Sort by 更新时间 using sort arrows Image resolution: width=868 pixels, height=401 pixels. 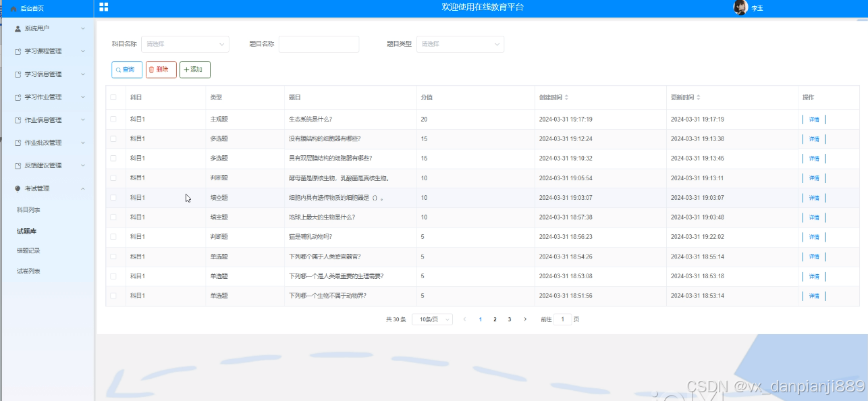(699, 97)
